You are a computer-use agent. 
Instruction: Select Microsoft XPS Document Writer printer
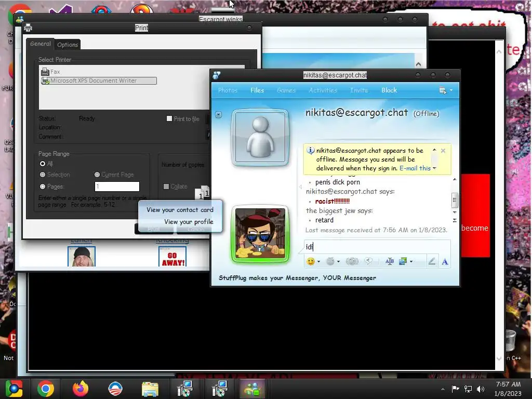click(x=99, y=81)
